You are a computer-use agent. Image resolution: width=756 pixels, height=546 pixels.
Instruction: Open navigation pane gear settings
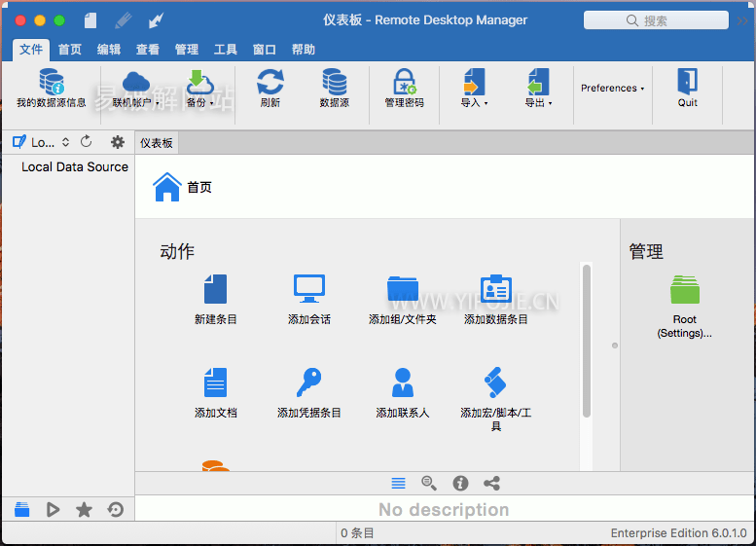(x=117, y=142)
